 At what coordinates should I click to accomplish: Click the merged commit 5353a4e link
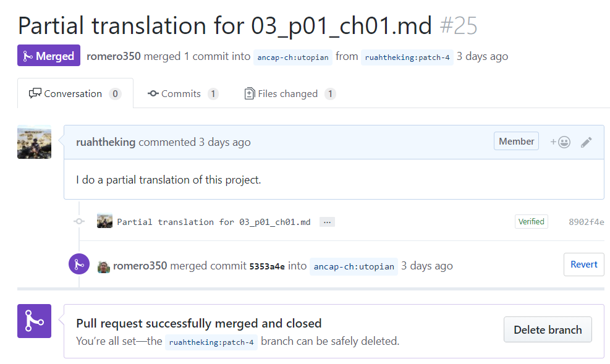(267, 266)
